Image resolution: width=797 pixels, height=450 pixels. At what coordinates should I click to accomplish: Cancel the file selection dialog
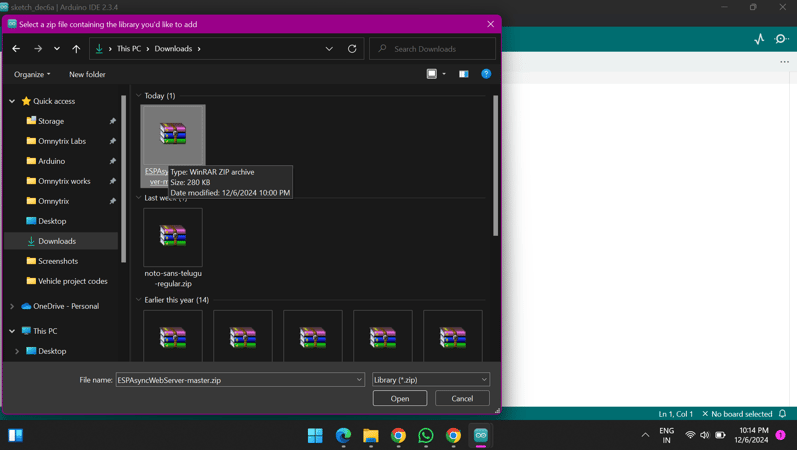coord(462,399)
